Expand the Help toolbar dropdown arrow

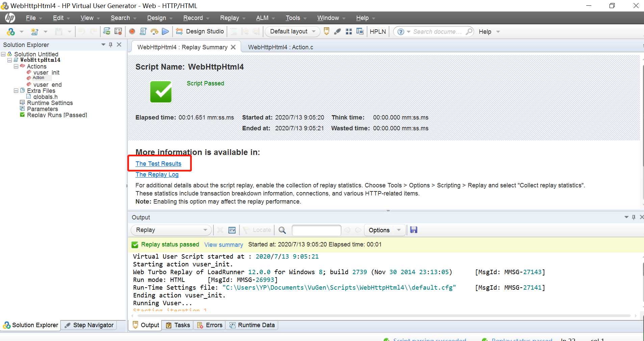[x=498, y=32]
